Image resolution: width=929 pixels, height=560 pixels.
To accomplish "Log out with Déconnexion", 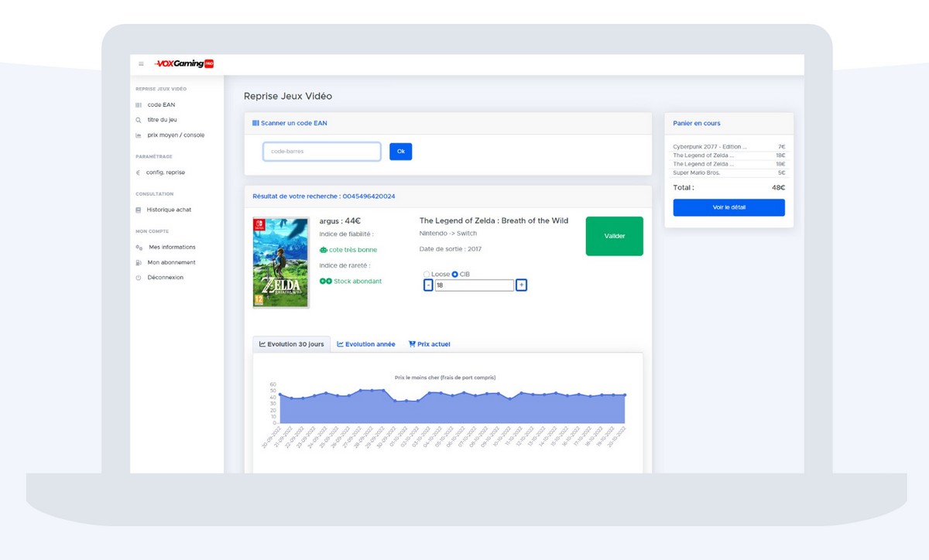I will (159, 278).
